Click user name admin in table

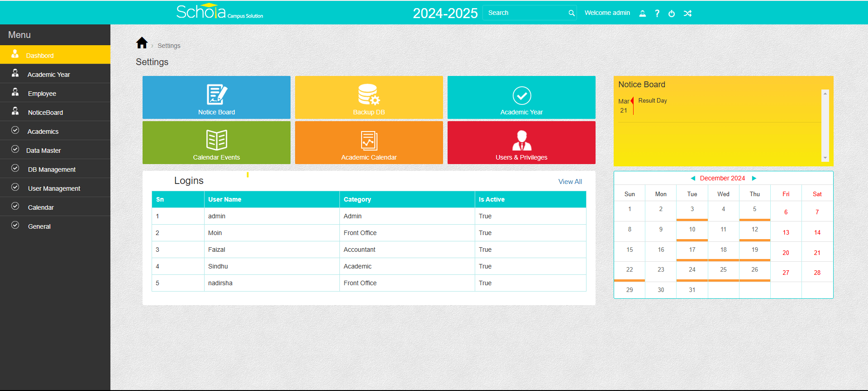217,216
